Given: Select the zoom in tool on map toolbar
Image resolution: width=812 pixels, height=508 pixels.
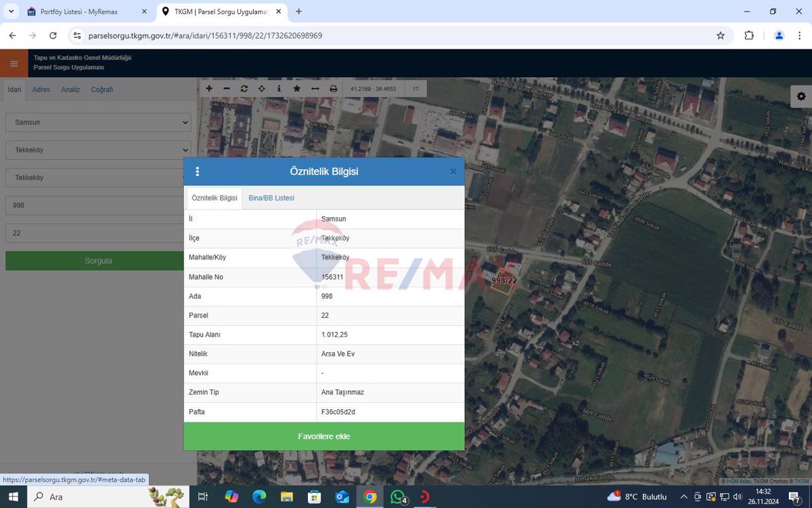Looking at the screenshot, I should tap(209, 88).
